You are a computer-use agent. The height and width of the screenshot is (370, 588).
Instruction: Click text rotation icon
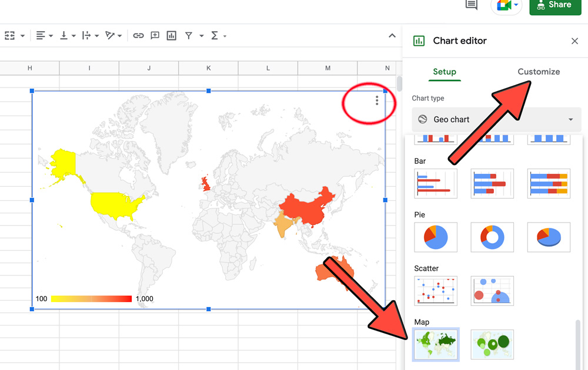tap(109, 36)
